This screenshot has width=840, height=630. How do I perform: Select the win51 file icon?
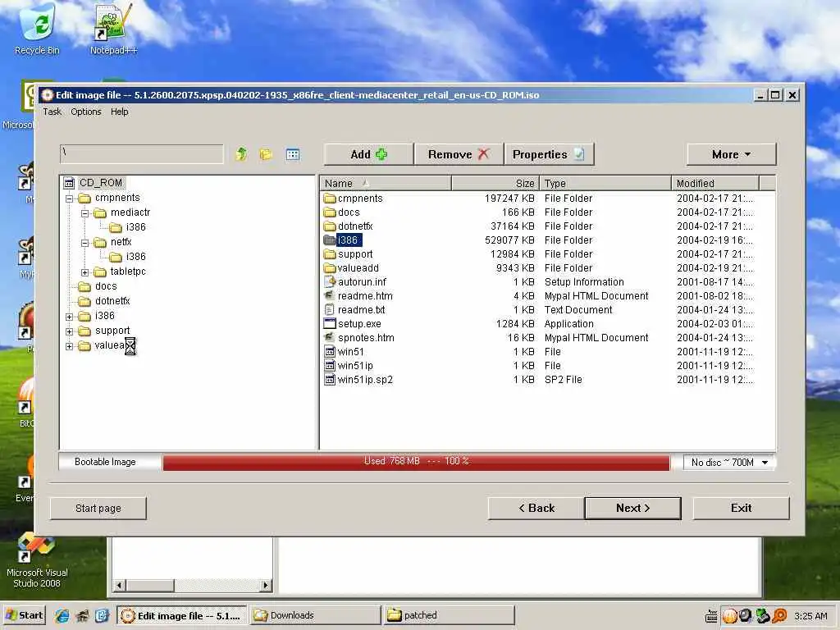[330, 351]
